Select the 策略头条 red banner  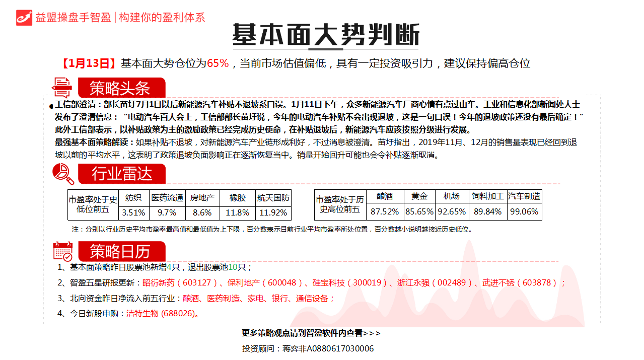[x=121, y=88]
